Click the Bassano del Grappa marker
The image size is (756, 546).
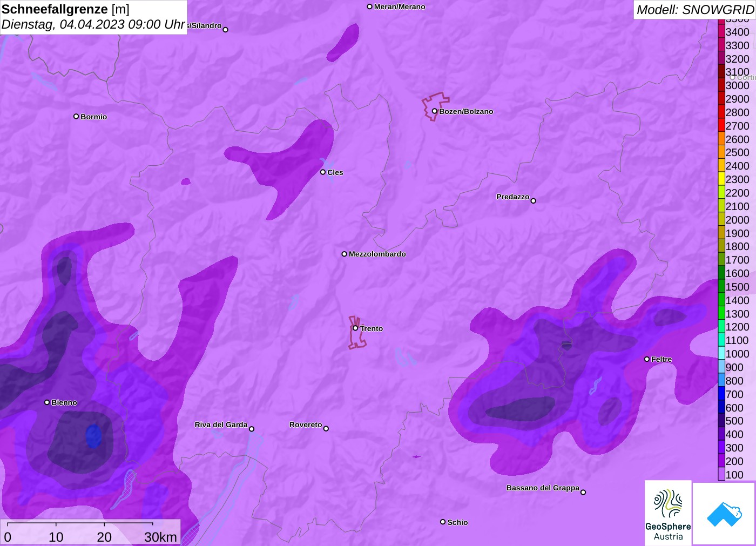583,492
